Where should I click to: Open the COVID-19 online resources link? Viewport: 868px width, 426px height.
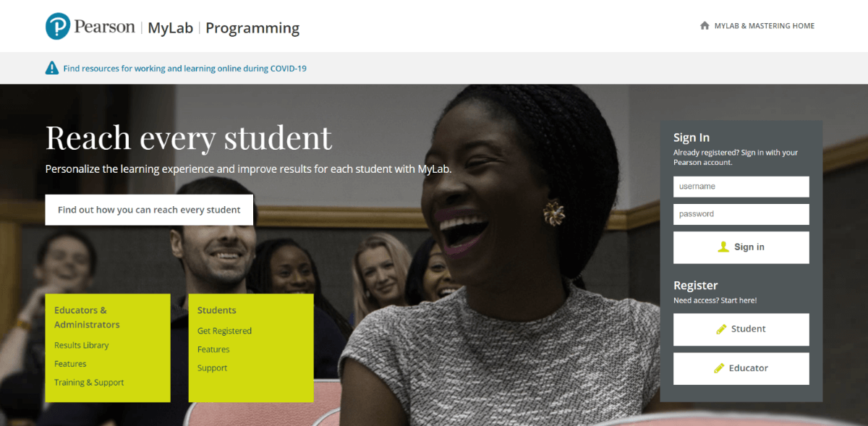pyautogui.click(x=185, y=69)
